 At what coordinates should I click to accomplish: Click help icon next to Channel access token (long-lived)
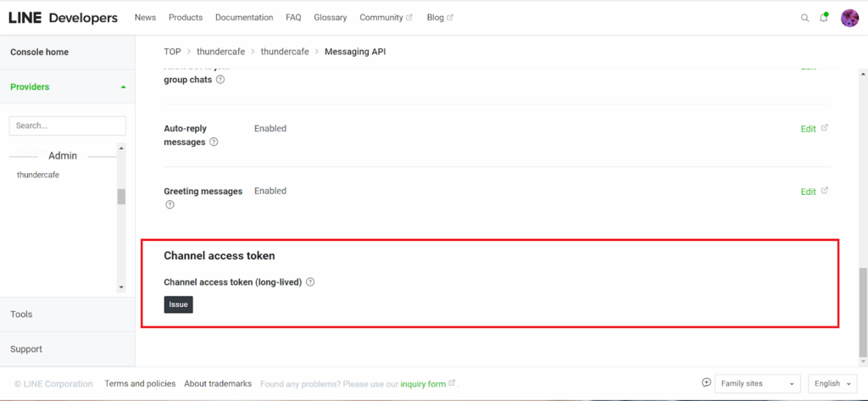(310, 282)
